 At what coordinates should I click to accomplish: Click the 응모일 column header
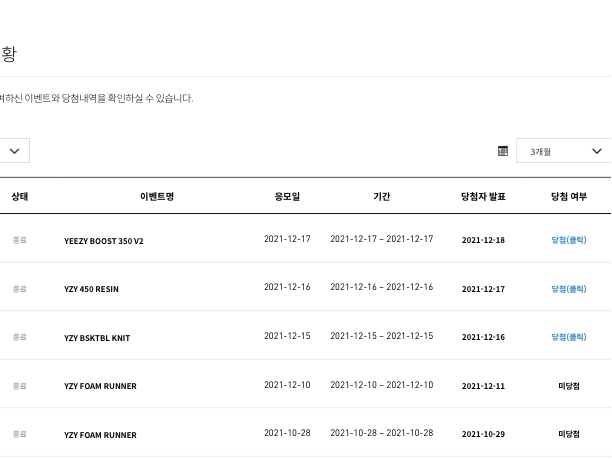click(x=287, y=196)
